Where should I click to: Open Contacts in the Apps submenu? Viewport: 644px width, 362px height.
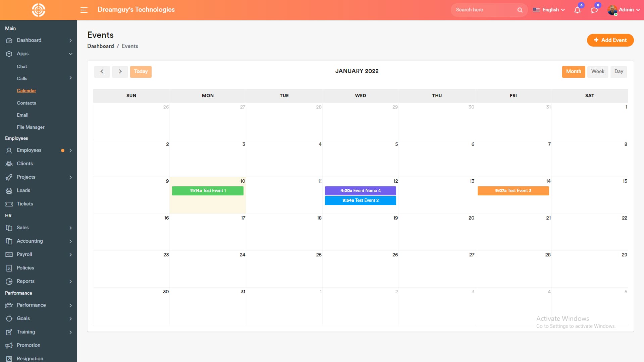(26, 103)
